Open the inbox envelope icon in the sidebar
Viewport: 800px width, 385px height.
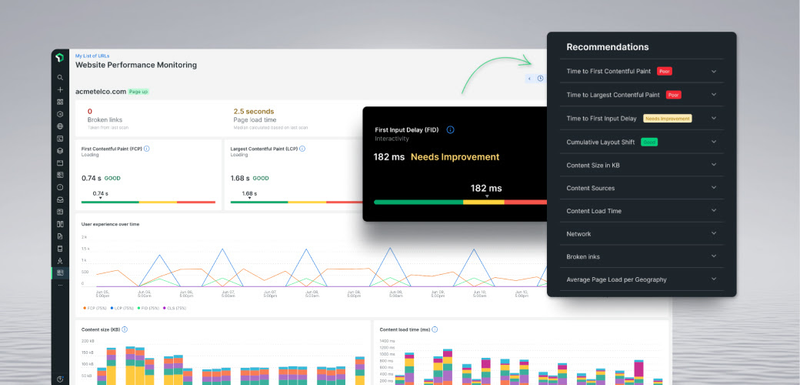point(60,199)
